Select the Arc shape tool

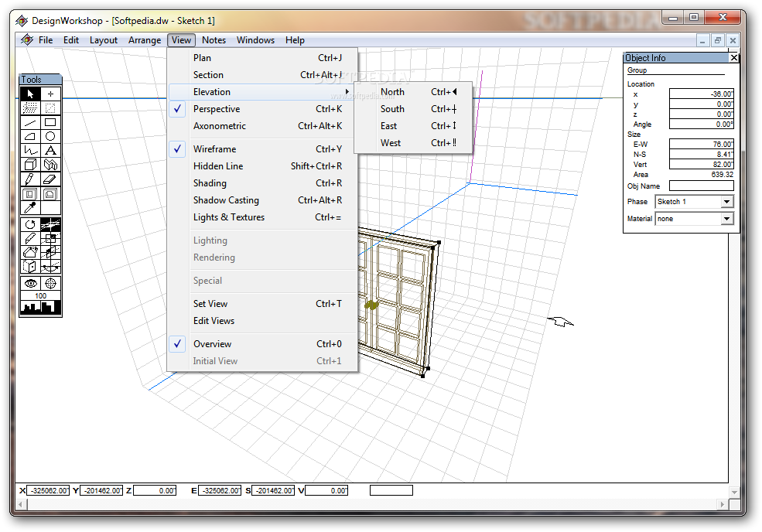point(30,137)
